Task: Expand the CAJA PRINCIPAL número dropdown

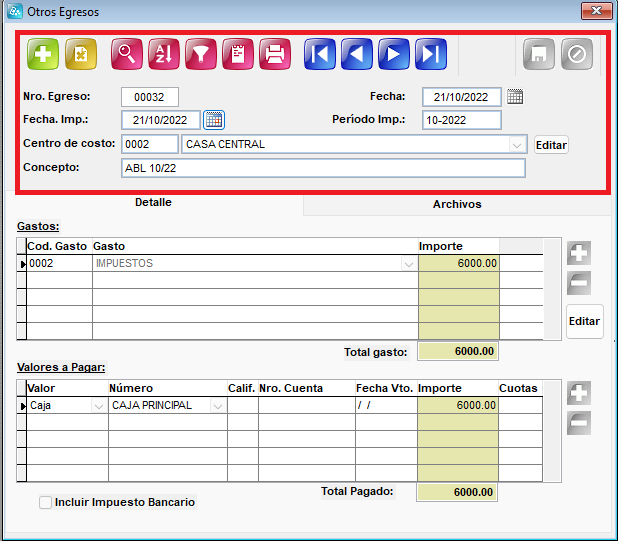Action: (x=218, y=406)
